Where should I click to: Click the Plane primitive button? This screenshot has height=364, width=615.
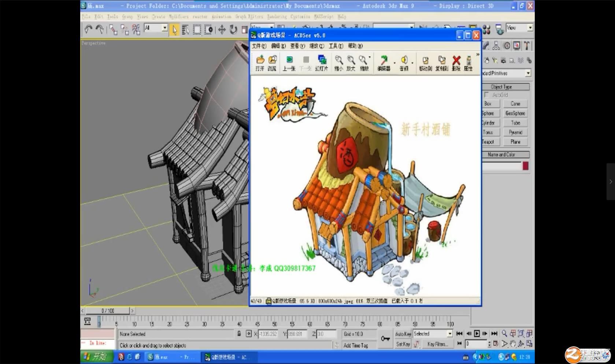point(515,142)
